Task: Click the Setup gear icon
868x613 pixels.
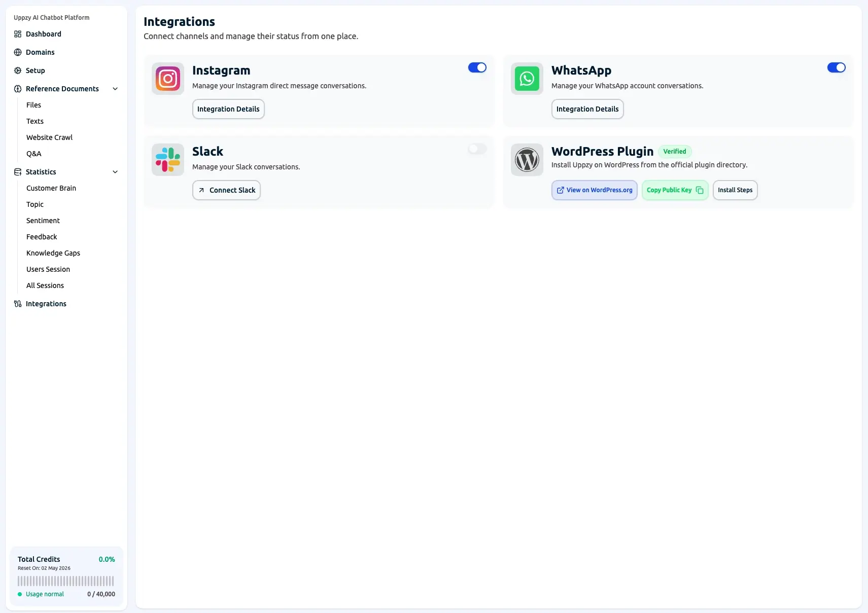Action: tap(18, 70)
